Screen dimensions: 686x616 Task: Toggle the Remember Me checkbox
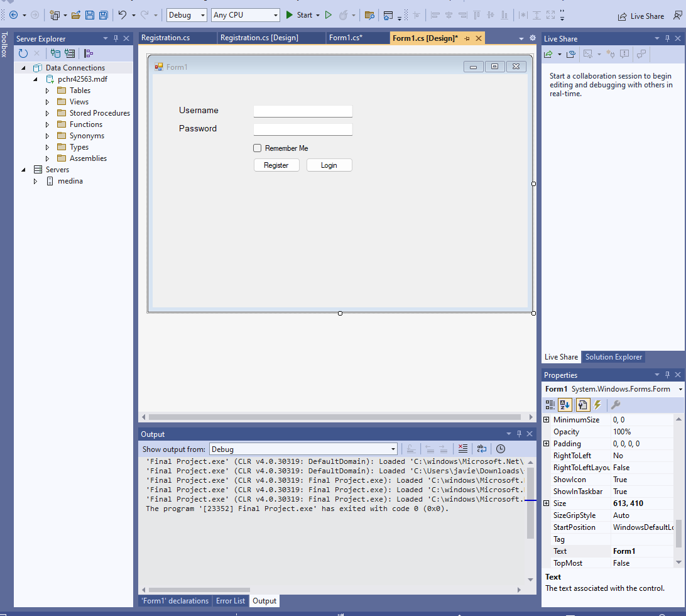coord(257,148)
